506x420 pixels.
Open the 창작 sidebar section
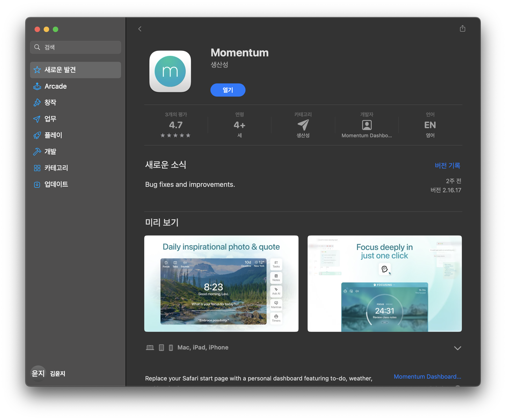50,102
